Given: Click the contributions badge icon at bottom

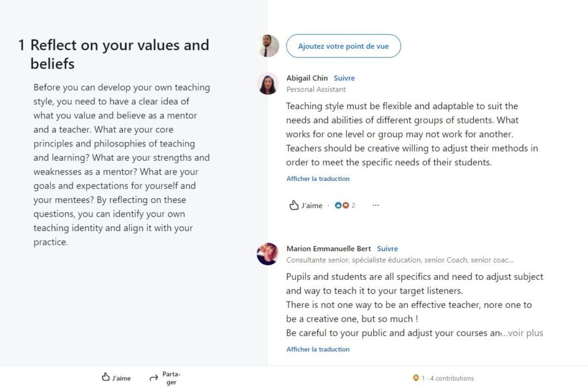Looking at the screenshot, I should [x=416, y=378].
